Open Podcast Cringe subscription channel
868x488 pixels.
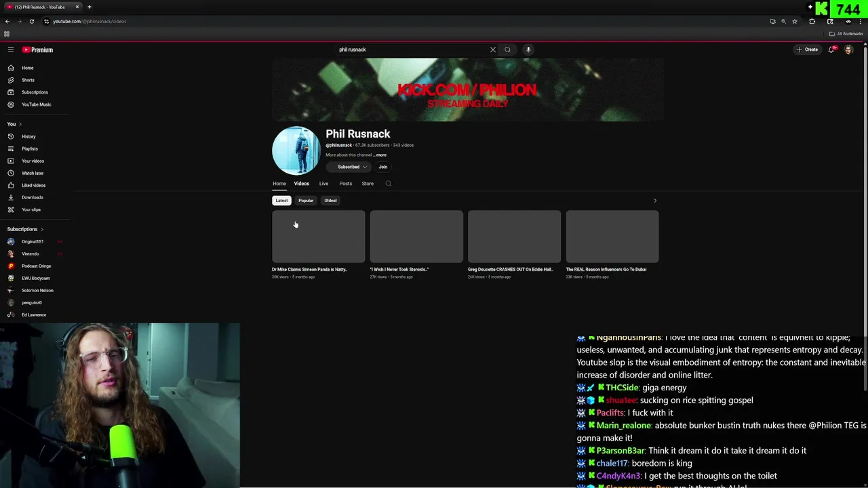coord(37,266)
